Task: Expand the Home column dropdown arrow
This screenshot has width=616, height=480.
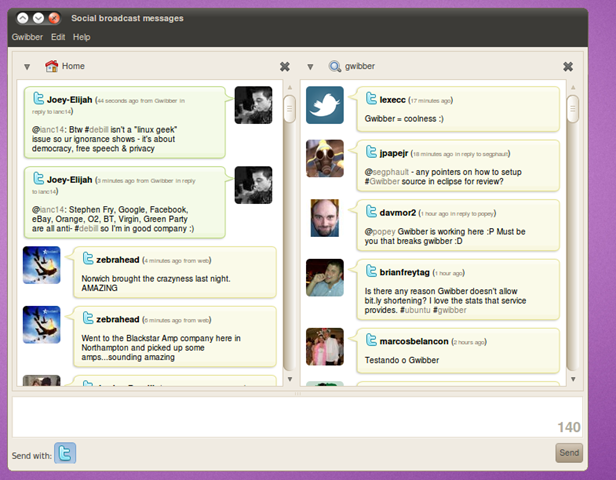Action: click(x=27, y=67)
